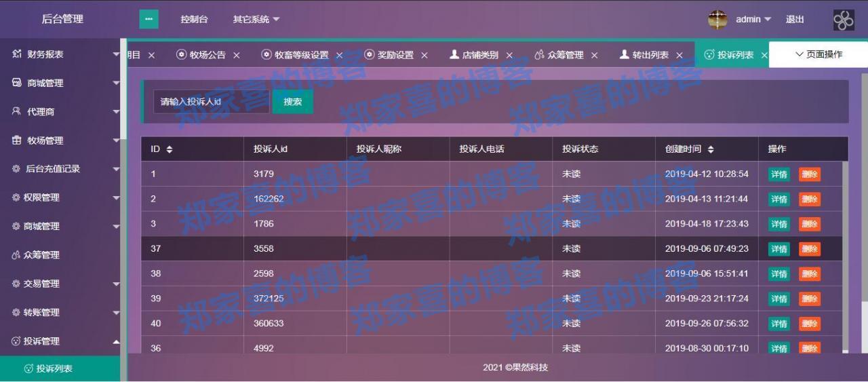Click the 商城管理 wallet icon in sidebar

click(17, 83)
